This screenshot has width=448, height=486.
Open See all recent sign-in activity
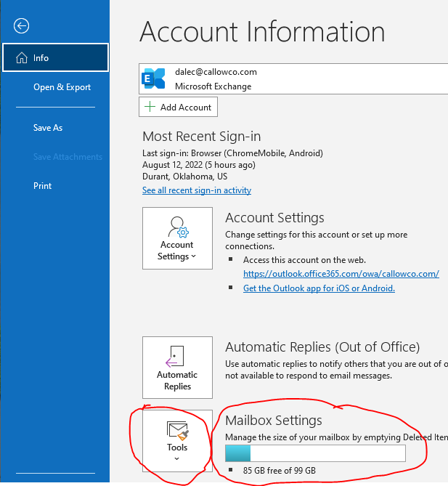197,190
